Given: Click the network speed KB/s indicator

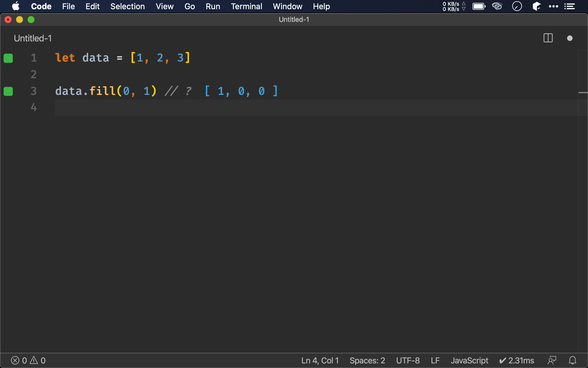Looking at the screenshot, I should click(454, 6).
